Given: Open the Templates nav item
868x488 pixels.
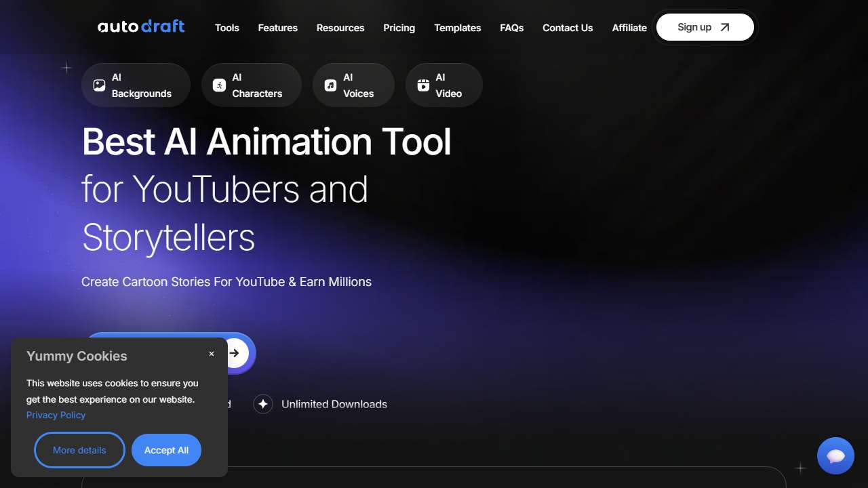Looking at the screenshot, I should [458, 28].
